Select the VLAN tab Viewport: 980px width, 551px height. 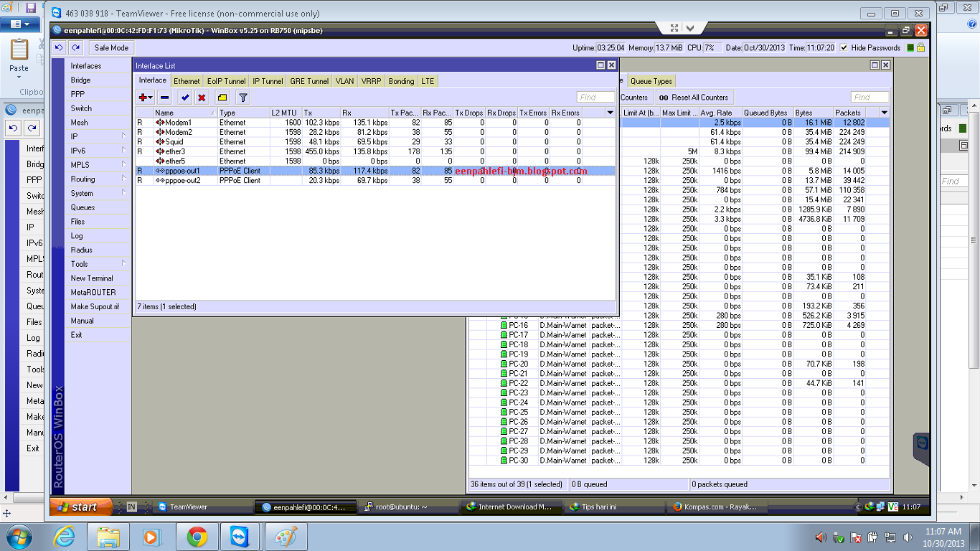click(x=345, y=81)
